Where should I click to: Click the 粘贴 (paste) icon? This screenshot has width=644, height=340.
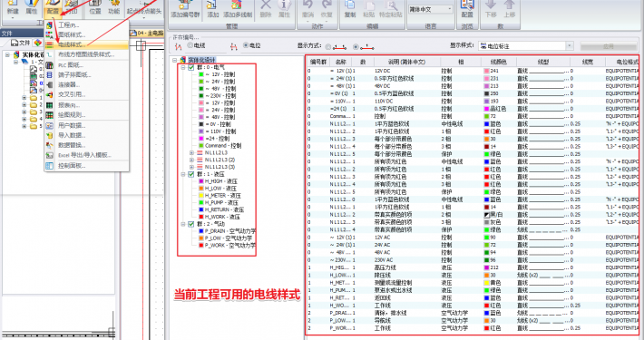tap(369, 5)
